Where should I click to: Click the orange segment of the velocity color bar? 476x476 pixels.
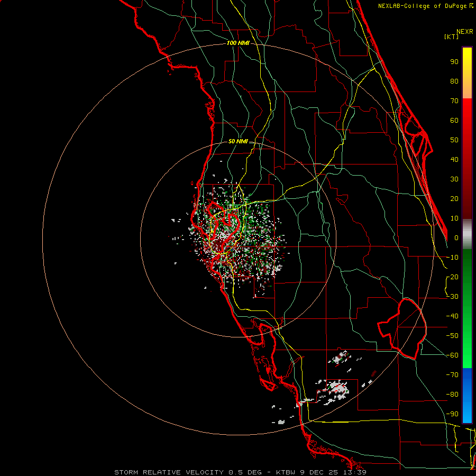point(467,88)
